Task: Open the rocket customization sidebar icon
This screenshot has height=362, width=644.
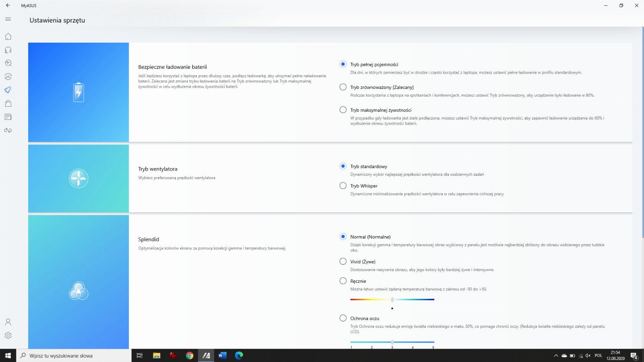Action: pos(8,90)
